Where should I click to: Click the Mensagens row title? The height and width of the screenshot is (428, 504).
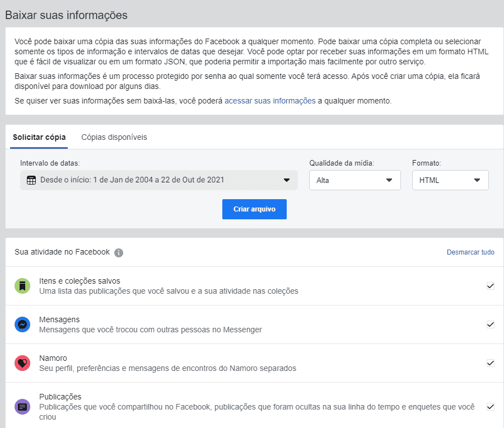pyautogui.click(x=59, y=319)
